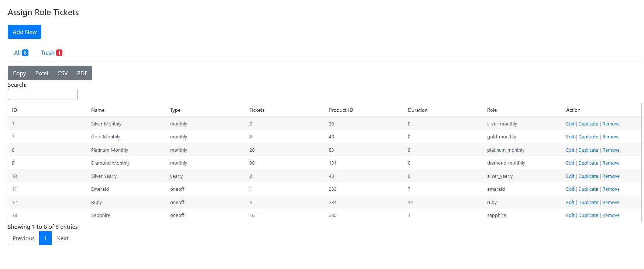Export the table to Excel
644x269 pixels.
coord(42,73)
